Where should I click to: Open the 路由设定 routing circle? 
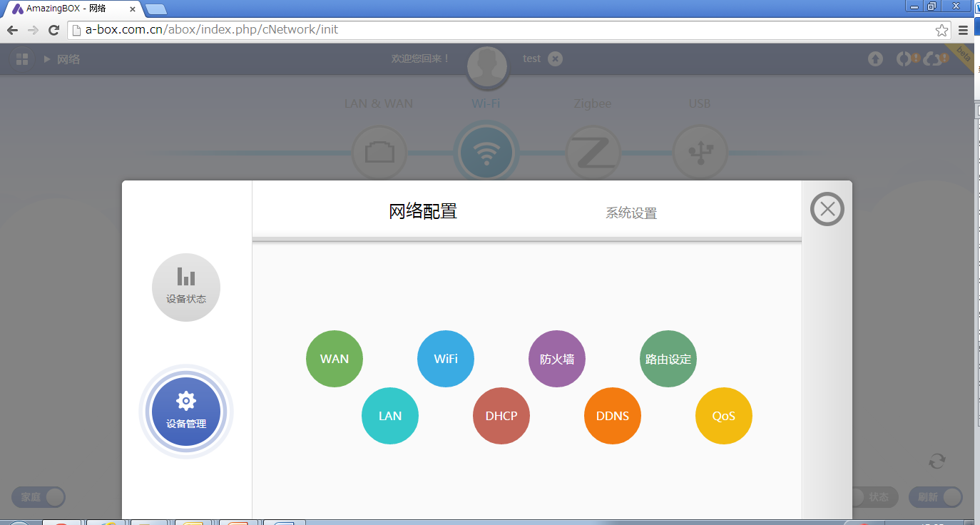point(668,359)
